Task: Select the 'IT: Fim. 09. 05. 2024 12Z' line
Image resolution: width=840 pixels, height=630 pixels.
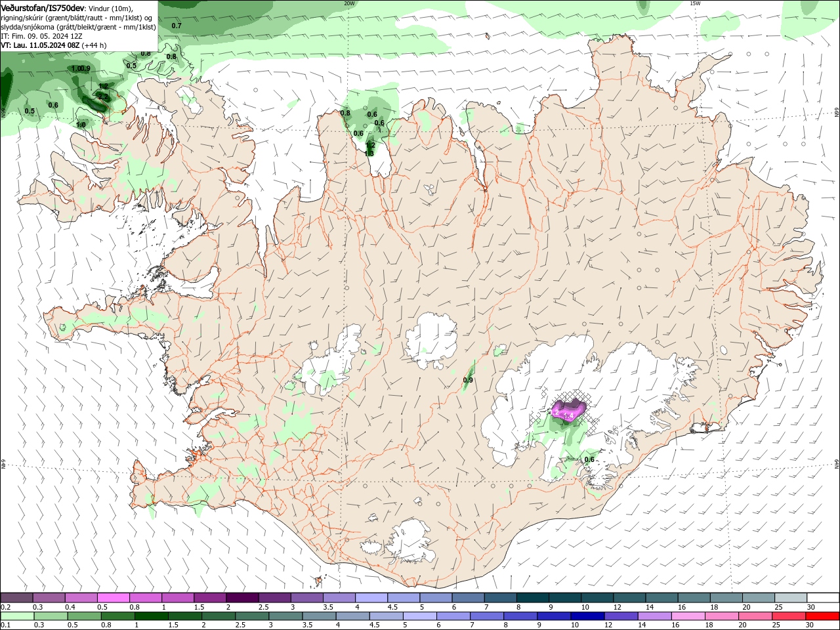Action: click(x=41, y=36)
